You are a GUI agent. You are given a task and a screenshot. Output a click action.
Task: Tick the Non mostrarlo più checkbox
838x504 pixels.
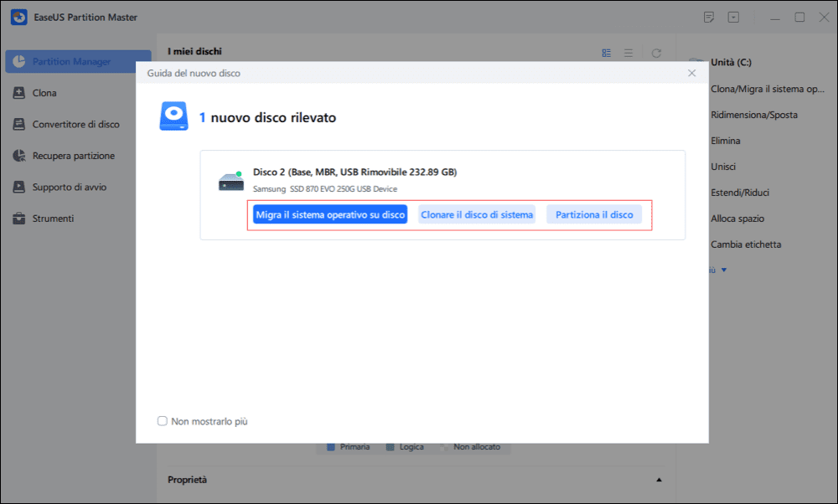163,421
